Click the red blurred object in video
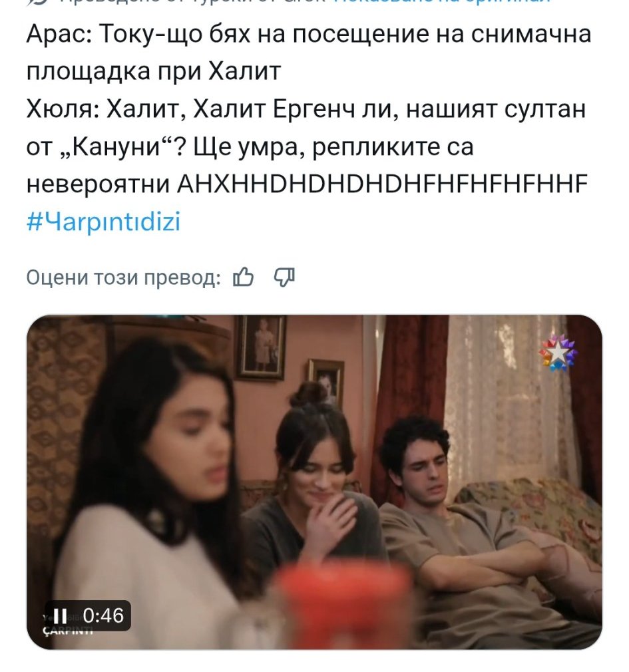 coord(343,604)
